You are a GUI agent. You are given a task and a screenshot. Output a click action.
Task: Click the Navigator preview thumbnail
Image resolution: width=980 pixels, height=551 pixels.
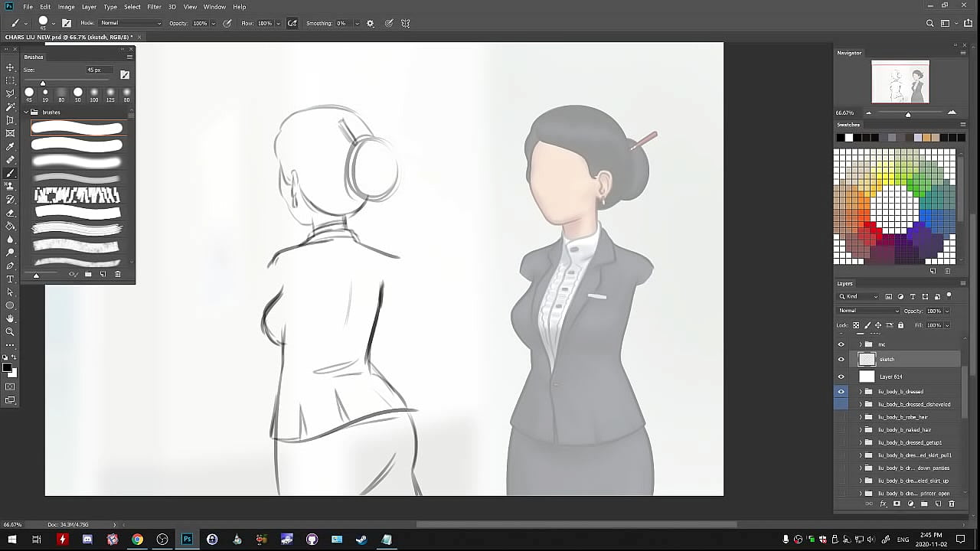click(900, 82)
